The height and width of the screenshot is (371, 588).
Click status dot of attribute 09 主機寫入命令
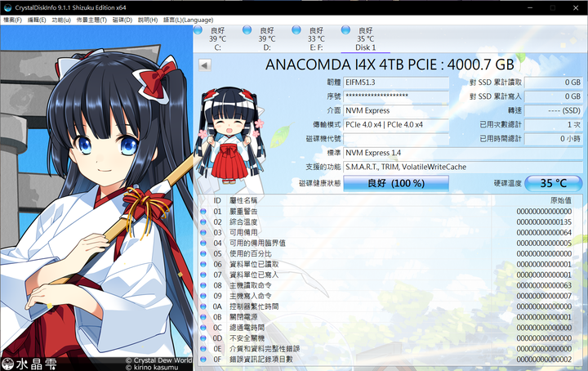(x=203, y=296)
